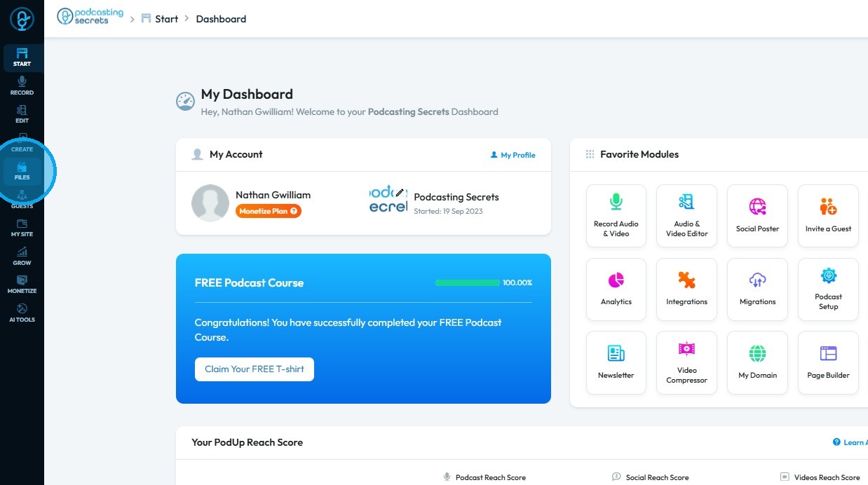868x485 pixels.
Task: Click the PodUp logo at sidebar top
Action: 22,19
